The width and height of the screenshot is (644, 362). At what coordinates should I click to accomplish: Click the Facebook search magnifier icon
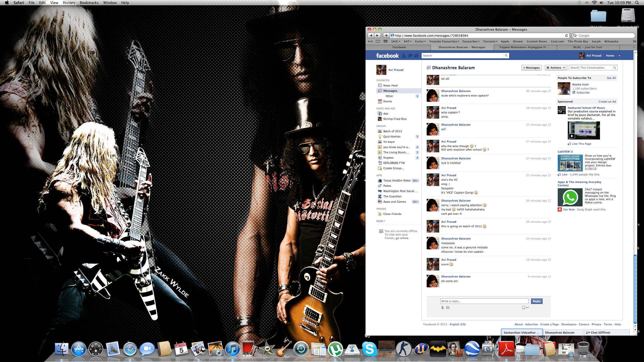tap(506, 56)
